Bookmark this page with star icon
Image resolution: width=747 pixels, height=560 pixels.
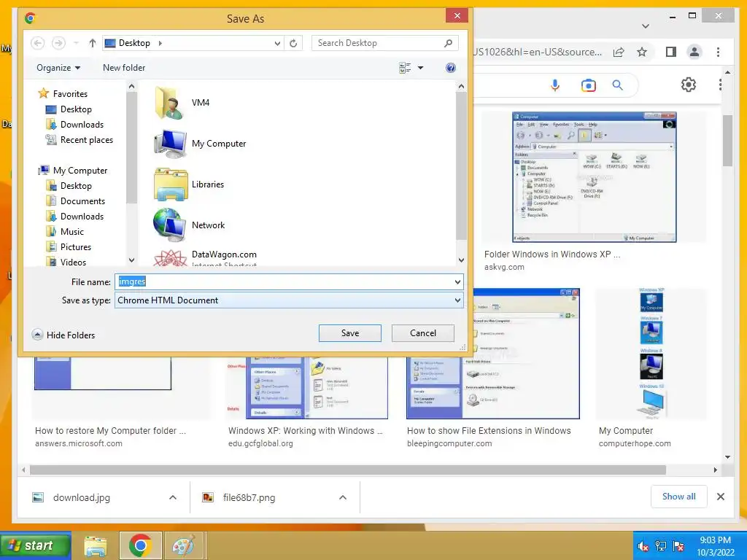tap(642, 52)
